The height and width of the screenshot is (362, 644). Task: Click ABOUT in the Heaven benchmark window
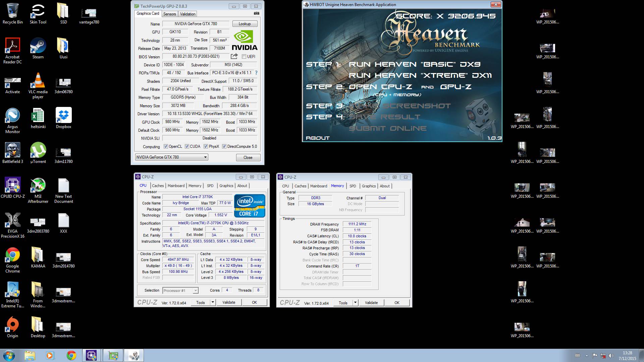coord(318,138)
